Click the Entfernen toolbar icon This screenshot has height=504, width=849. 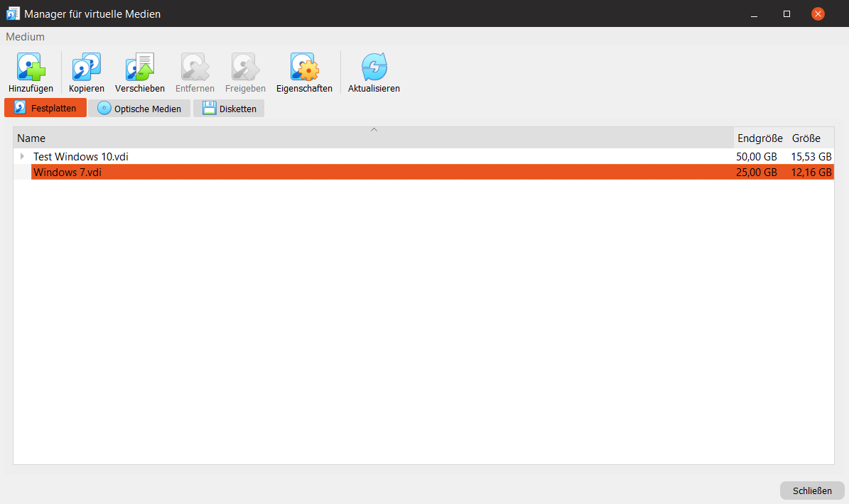pyautogui.click(x=195, y=67)
